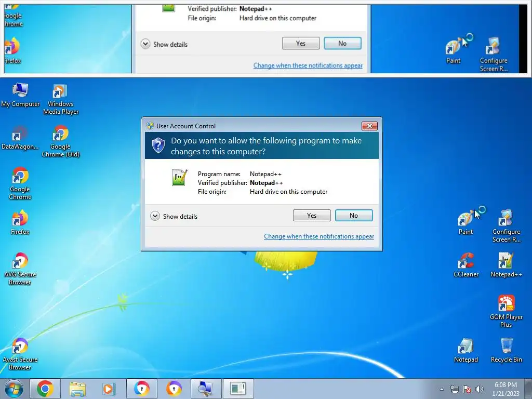Image resolution: width=532 pixels, height=399 pixels.
Task: Select the Configure Screen R... shortcut above Notepad++
Action: coord(506,227)
